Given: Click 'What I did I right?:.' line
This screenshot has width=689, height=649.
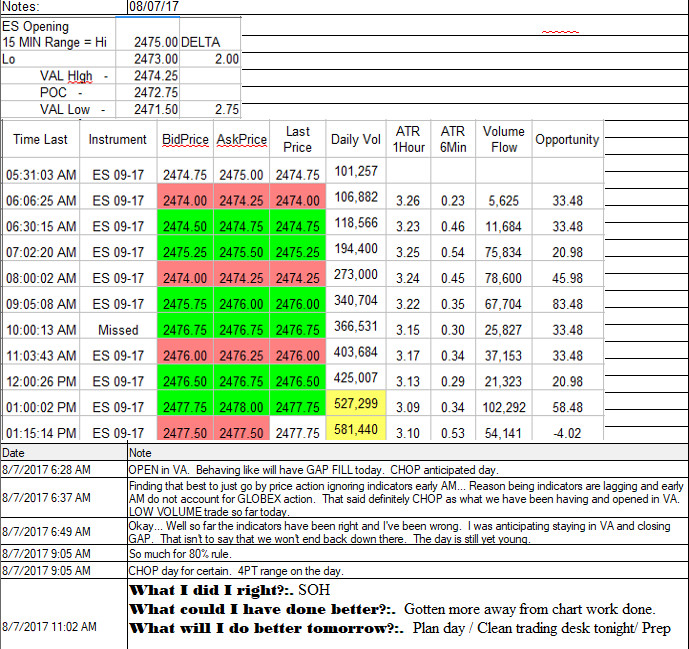Looking at the screenshot, I should pyautogui.click(x=229, y=590).
